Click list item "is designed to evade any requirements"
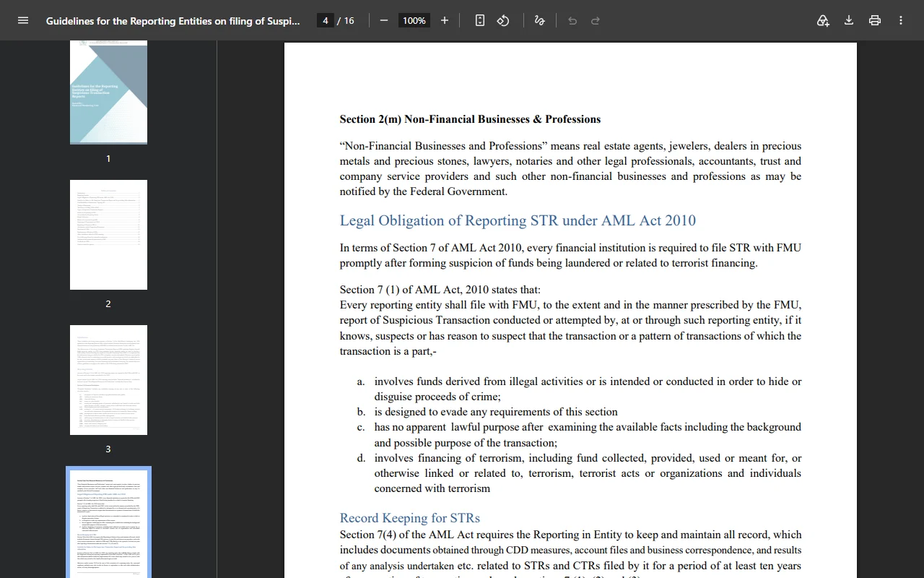The image size is (924, 578). point(496,412)
